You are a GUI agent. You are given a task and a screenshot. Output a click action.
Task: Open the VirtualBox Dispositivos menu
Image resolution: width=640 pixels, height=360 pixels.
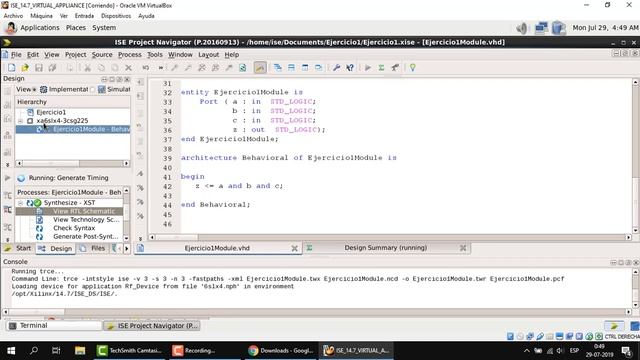point(116,16)
